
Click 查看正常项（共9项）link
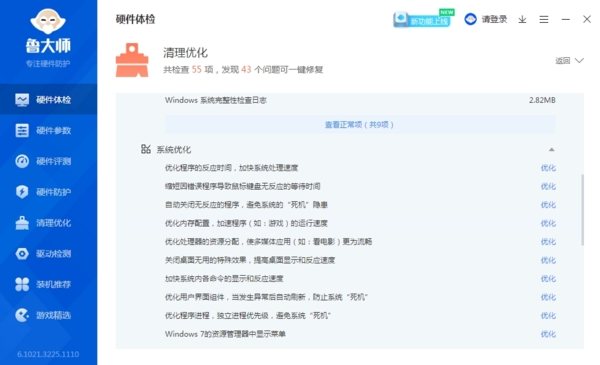359,125
